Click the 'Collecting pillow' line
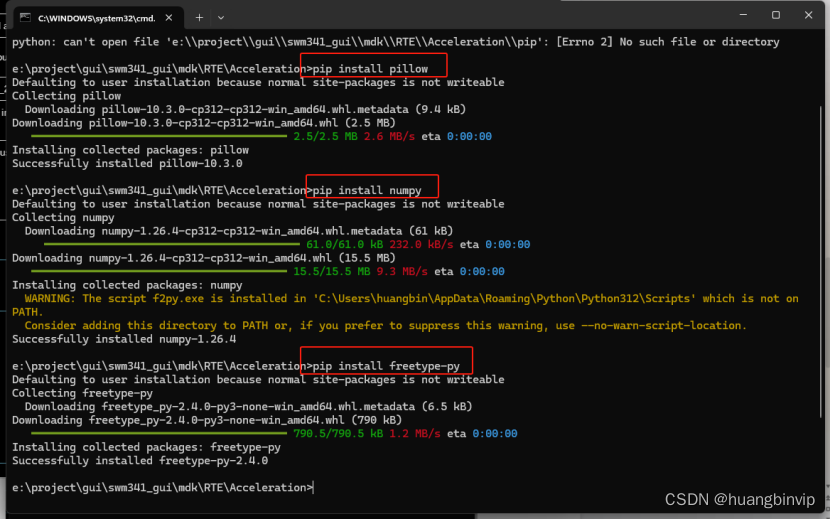 pos(66,96)
